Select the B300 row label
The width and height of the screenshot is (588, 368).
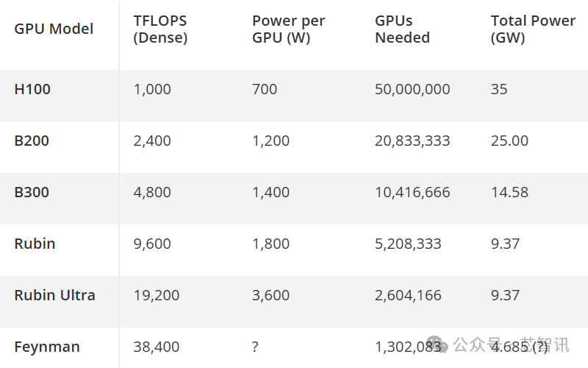(32, 192)
